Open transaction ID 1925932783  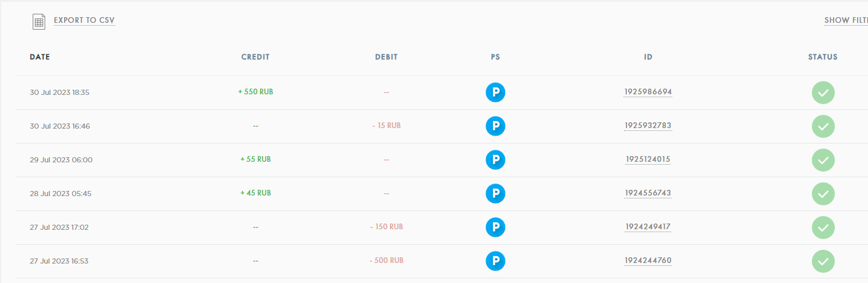click(x=648, y=126)
